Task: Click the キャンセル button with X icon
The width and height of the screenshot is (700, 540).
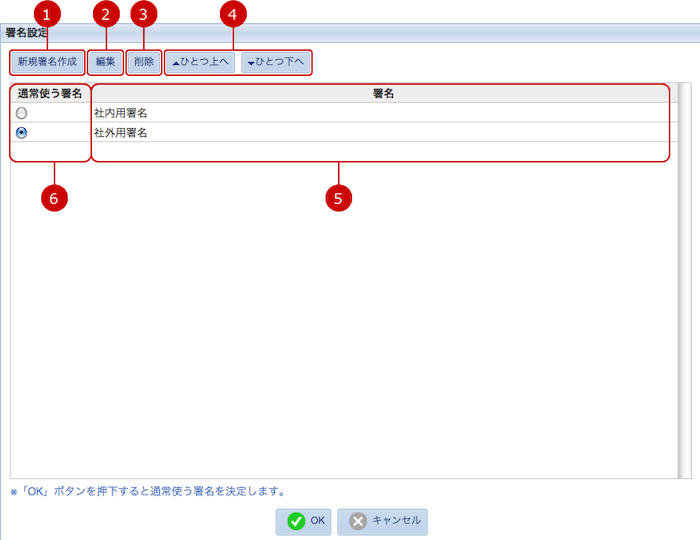Action: pos(383,521)
